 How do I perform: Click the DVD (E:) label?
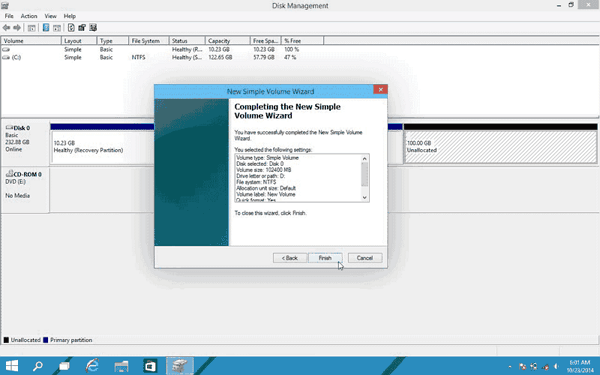(16, 181)
